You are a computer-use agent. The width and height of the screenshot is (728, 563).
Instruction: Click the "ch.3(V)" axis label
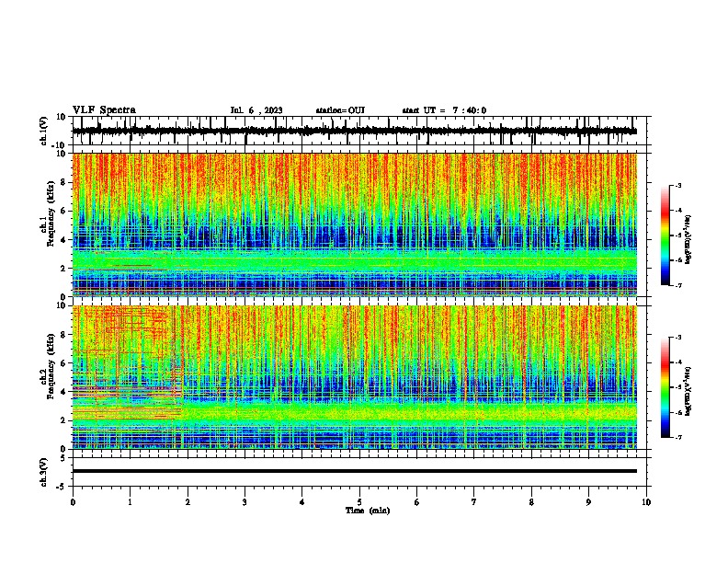[x=43, y=472]
